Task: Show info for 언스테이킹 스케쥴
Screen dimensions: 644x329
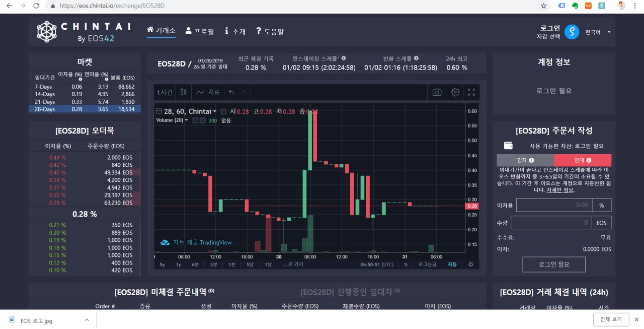Action: point(344,58)
